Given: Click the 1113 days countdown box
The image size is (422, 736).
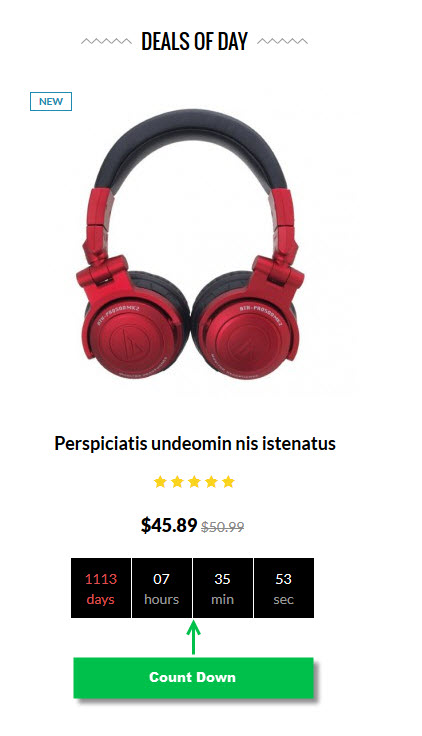Looking at the screenshot, I should [x=101, y=588].
